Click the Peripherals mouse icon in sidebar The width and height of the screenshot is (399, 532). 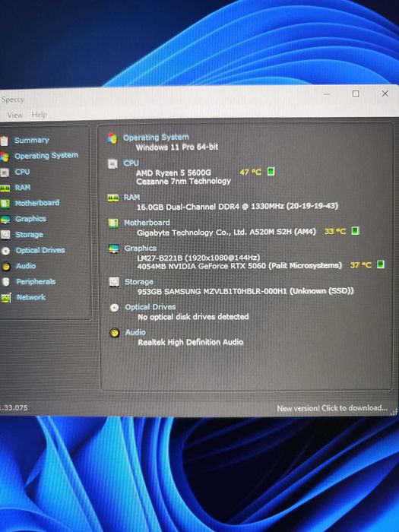point(6,282)
